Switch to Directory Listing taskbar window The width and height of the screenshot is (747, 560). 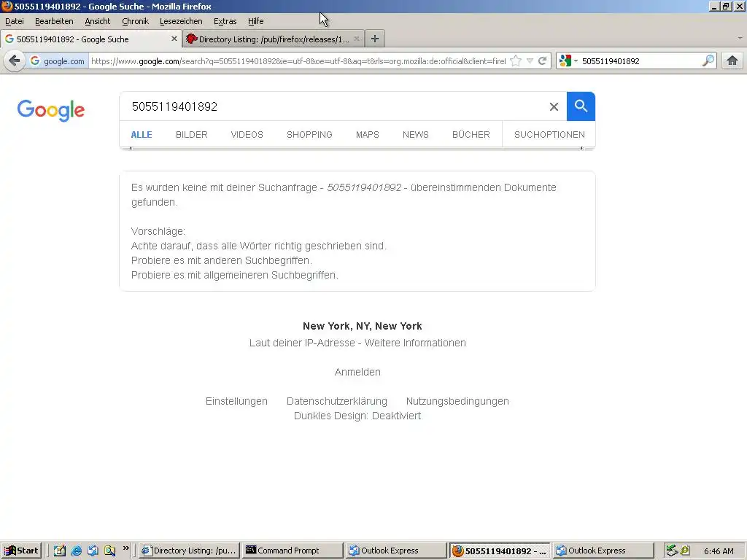pos(189,551)
